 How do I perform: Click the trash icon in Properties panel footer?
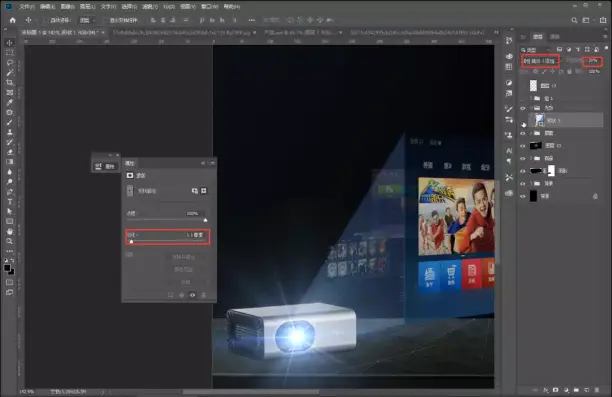click(x=203, y=295)
